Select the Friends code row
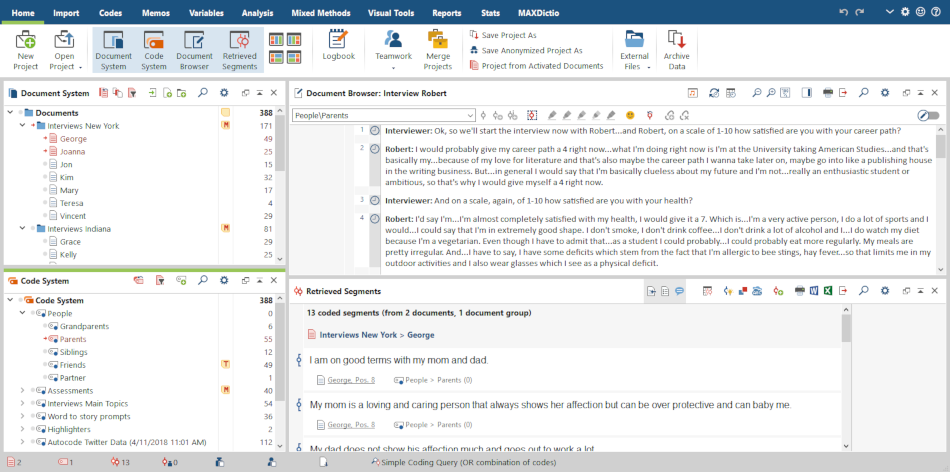Viewport: 950px width, 472px height. point(140,365)
